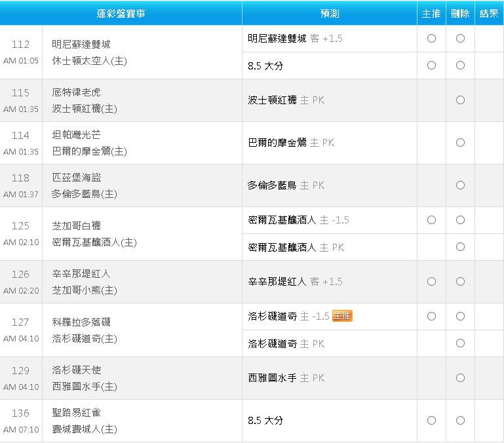Click the time AM 07:10
The width and height of the screenshot is (504, 443).
coord(21,430)
